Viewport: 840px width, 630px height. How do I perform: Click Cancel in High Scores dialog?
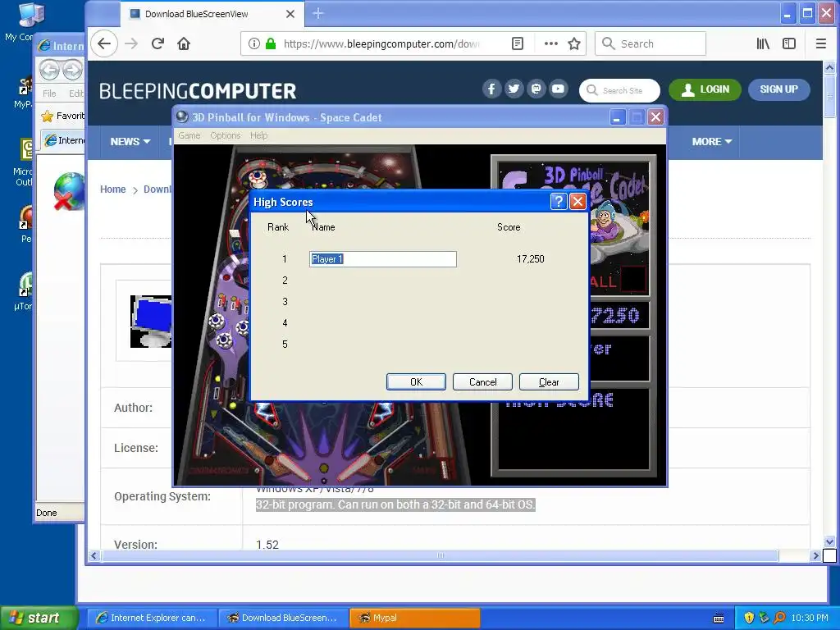[x=482, y=382]
